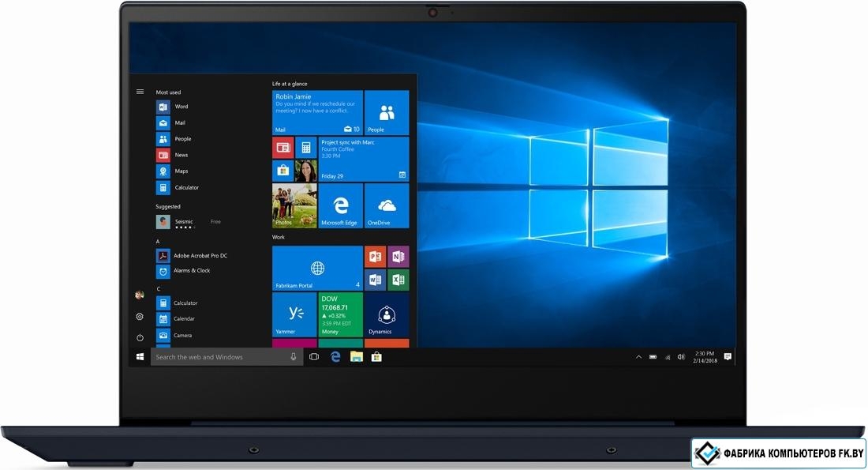Viewport: 868px width, 470px height.
Task: Open Settings with the gear icon
Action: pyautogui.click(x=140, y=317)
